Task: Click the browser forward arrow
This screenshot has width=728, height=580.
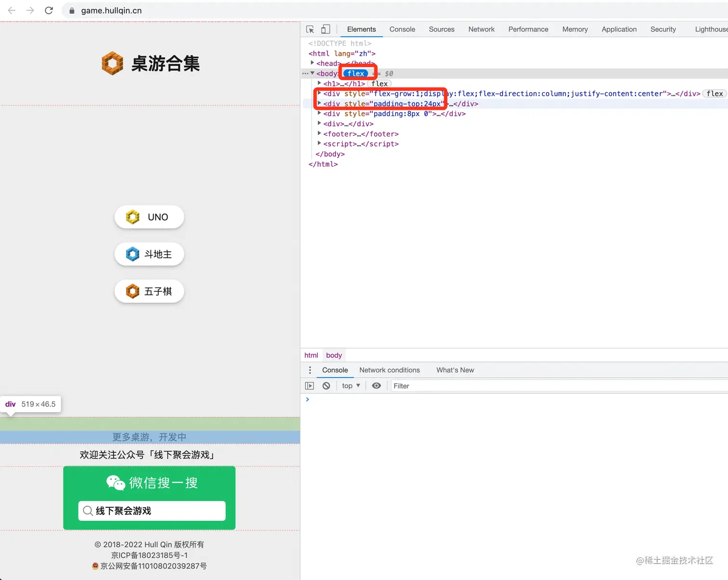Action: click(30, 10)
